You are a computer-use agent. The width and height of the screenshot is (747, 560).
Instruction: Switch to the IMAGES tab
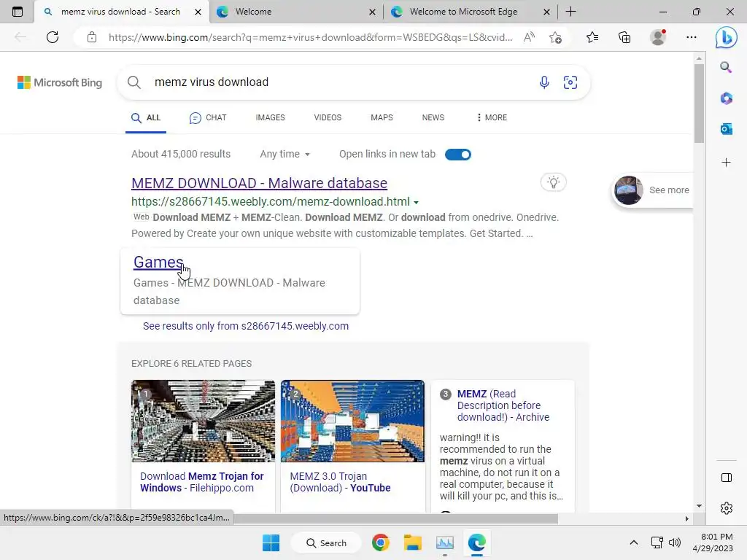[270, 117]
